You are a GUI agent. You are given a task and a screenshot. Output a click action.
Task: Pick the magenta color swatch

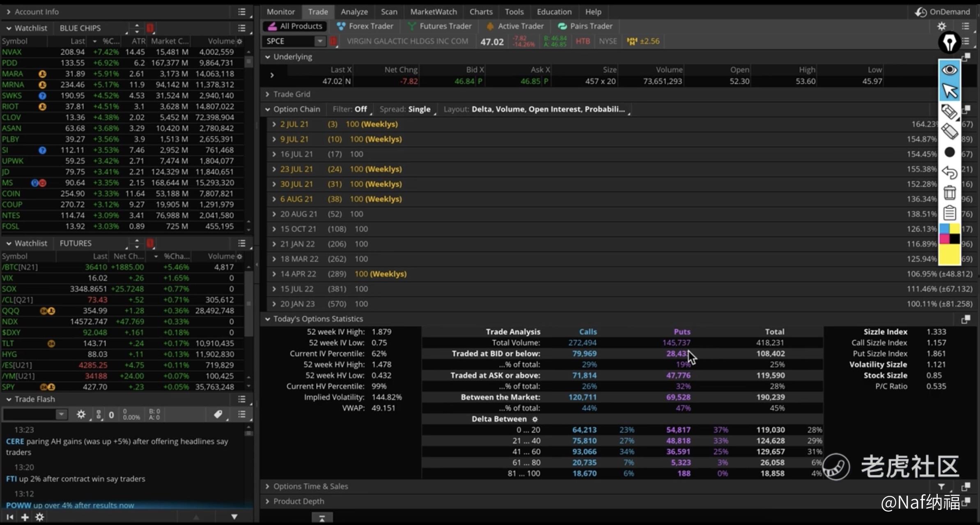click(944, 239)
